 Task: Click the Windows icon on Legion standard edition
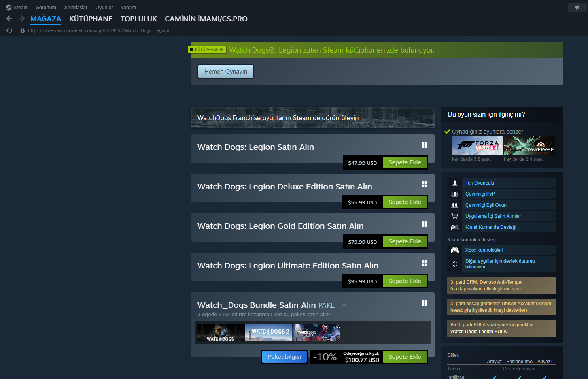point(424,145)
